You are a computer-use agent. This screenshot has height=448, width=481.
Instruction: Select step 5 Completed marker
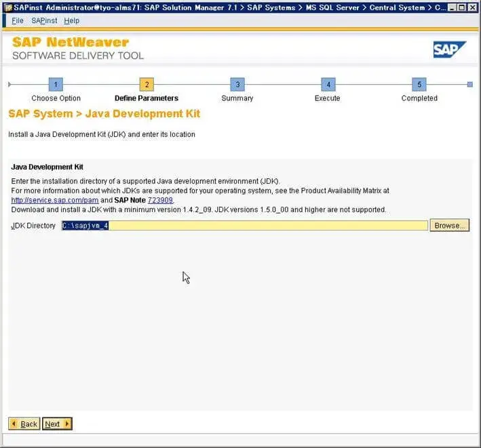pos(419,84)
